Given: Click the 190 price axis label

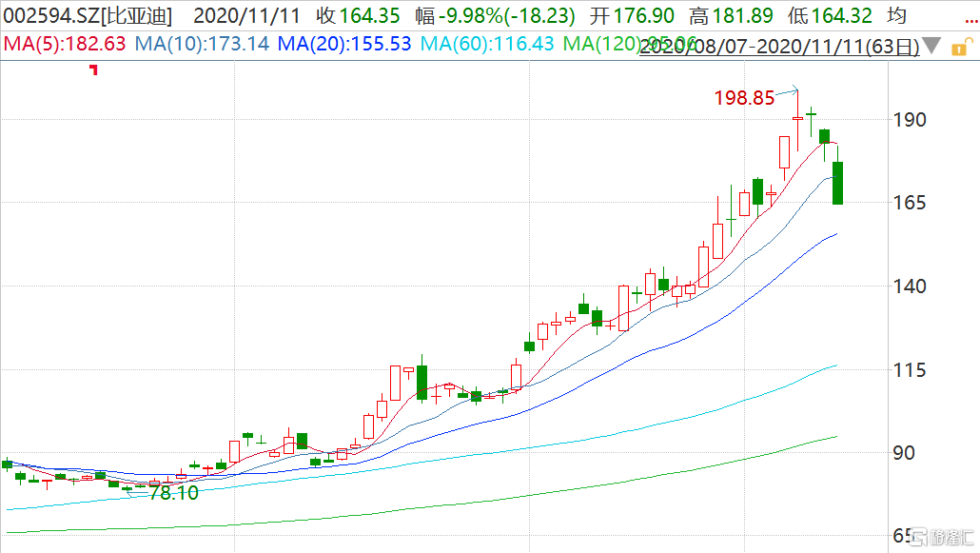Looking at the screenshot, I should [910, 120].
